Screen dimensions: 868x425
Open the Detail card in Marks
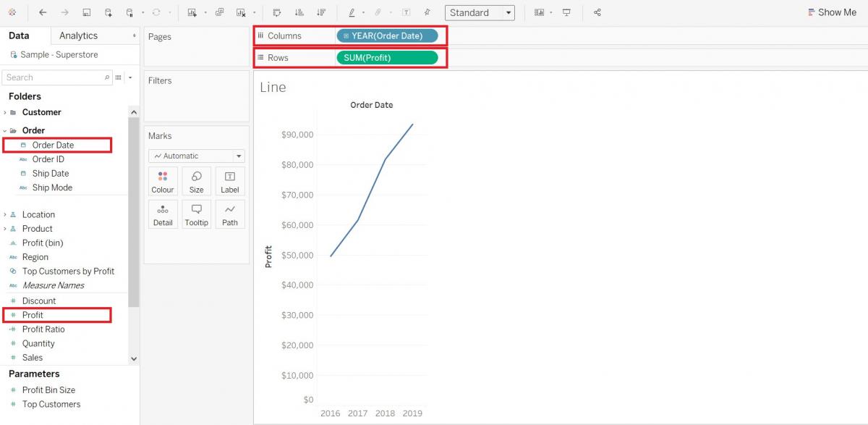(163, 214)
